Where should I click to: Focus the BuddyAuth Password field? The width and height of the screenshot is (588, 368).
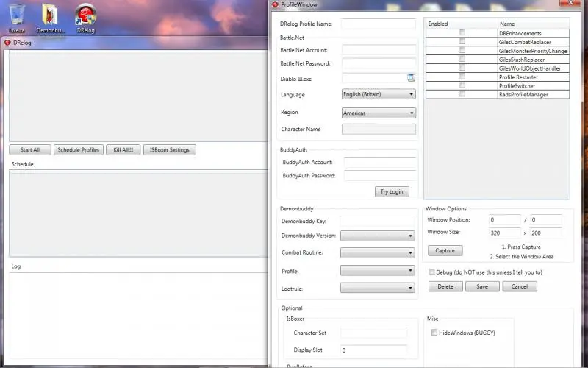pyautogui.click(x=380, y=175)
